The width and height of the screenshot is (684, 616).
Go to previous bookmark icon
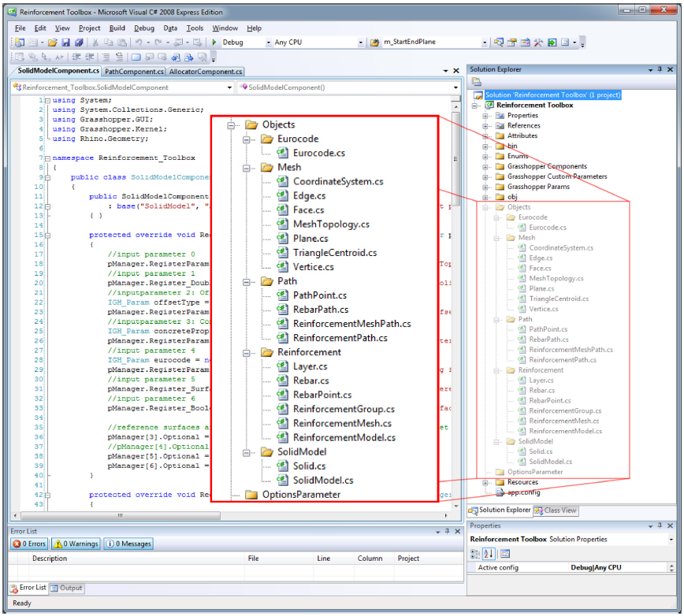tap(149, 57)
